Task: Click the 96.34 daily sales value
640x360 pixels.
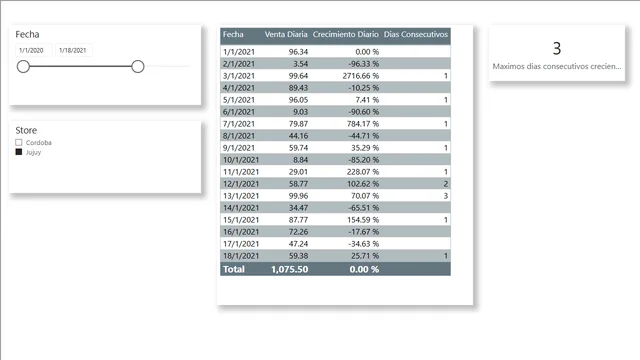Action: click(298, 52)
